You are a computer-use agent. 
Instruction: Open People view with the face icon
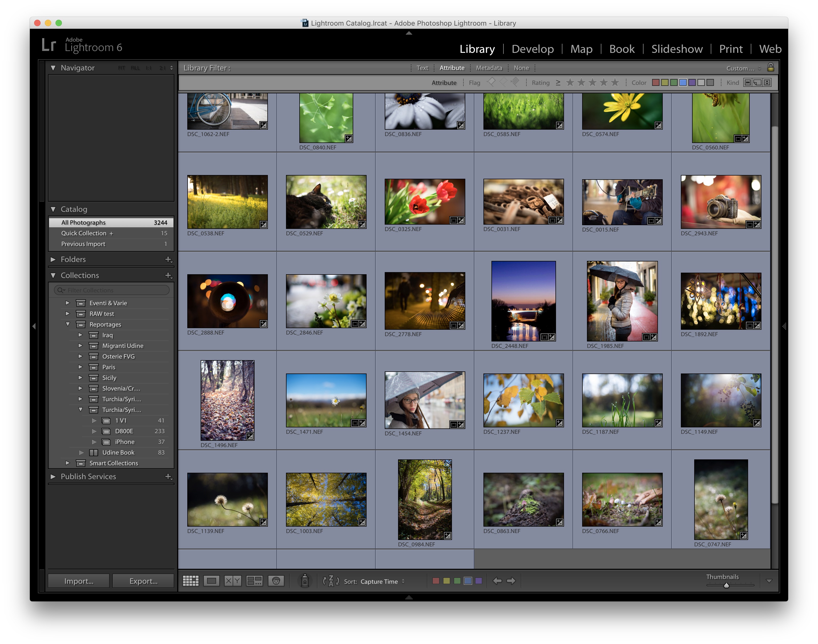276,581
